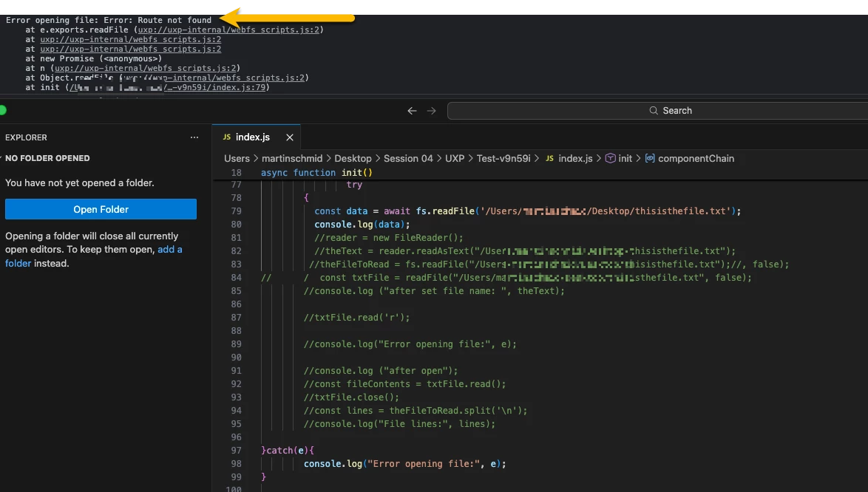Select the Test-v9n59i breadcrumb item

pyautogui.click(x=503, y=159)
